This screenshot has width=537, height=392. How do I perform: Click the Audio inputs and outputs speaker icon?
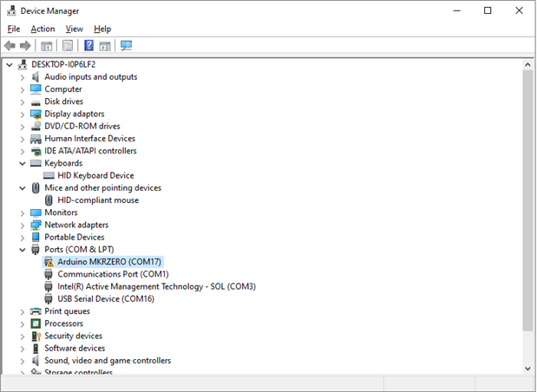[x=36, y=77]
